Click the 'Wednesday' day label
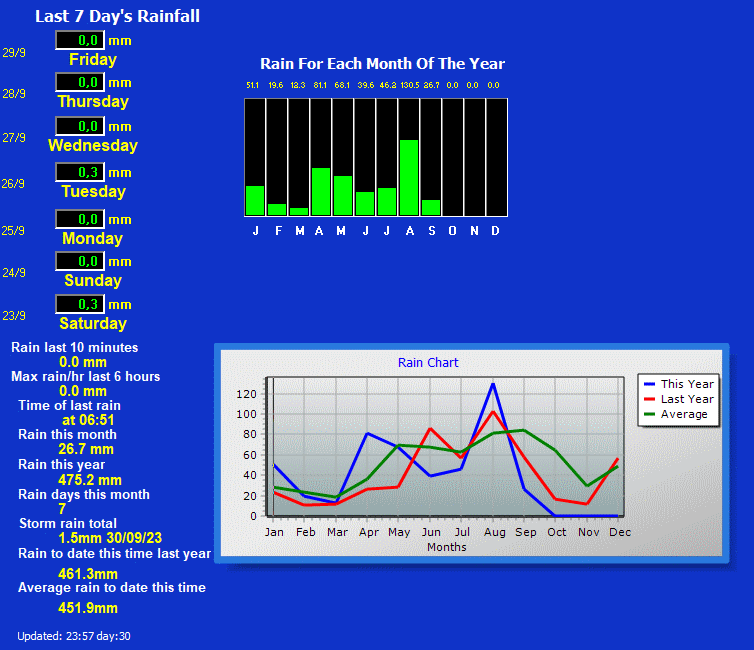This screenshot has height=650, width=754. click(x=93, y=145)
